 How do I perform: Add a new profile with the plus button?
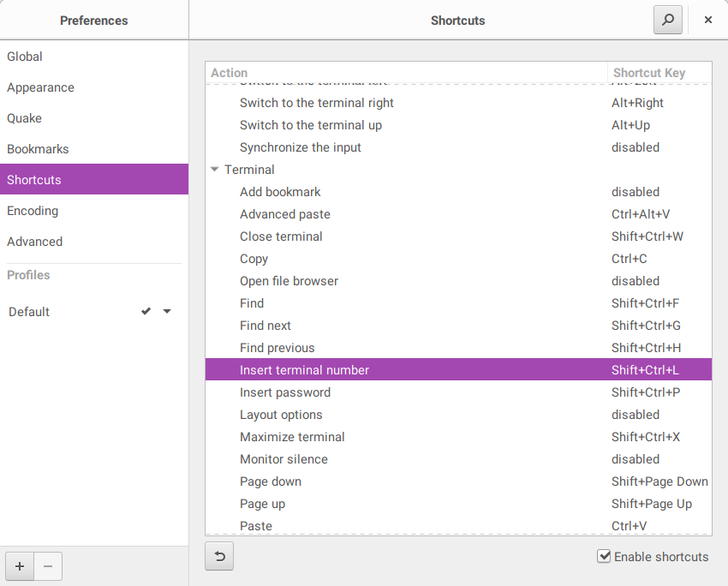click(x=19, y=566)
